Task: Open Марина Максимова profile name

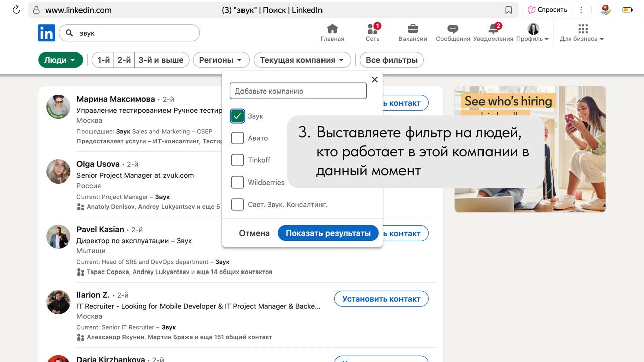Action: (x=116, y=99)
